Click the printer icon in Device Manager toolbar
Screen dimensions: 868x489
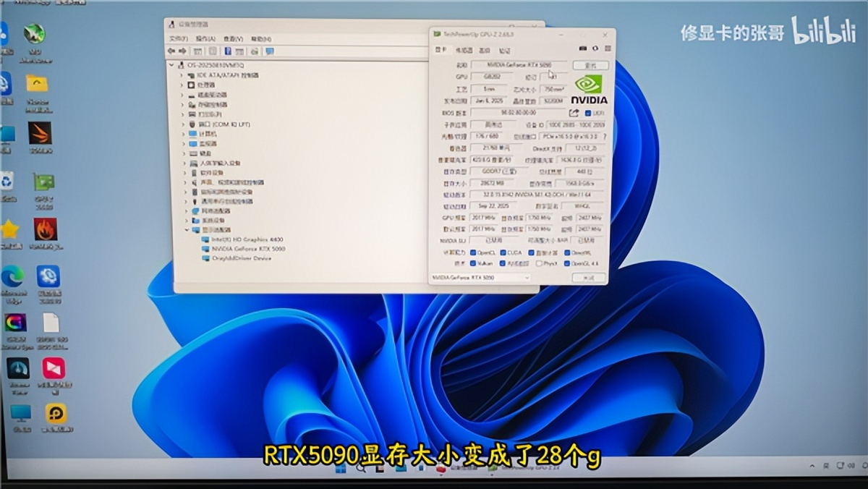coord(254,51)
